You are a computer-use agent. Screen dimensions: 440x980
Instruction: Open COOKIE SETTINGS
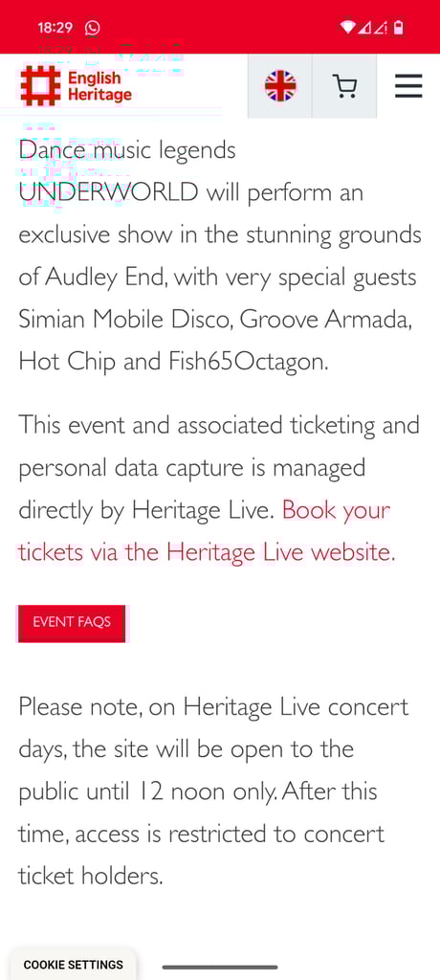pos(73,965)
